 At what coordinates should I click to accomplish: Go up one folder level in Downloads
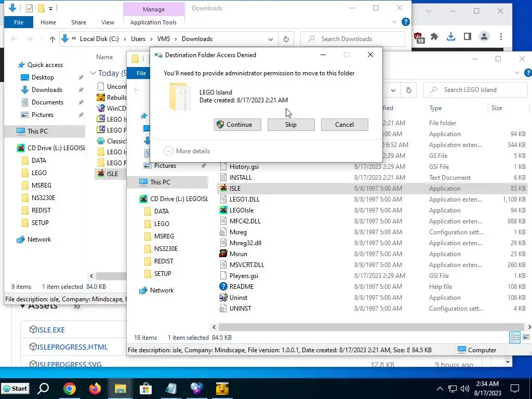tap(52, 39)
